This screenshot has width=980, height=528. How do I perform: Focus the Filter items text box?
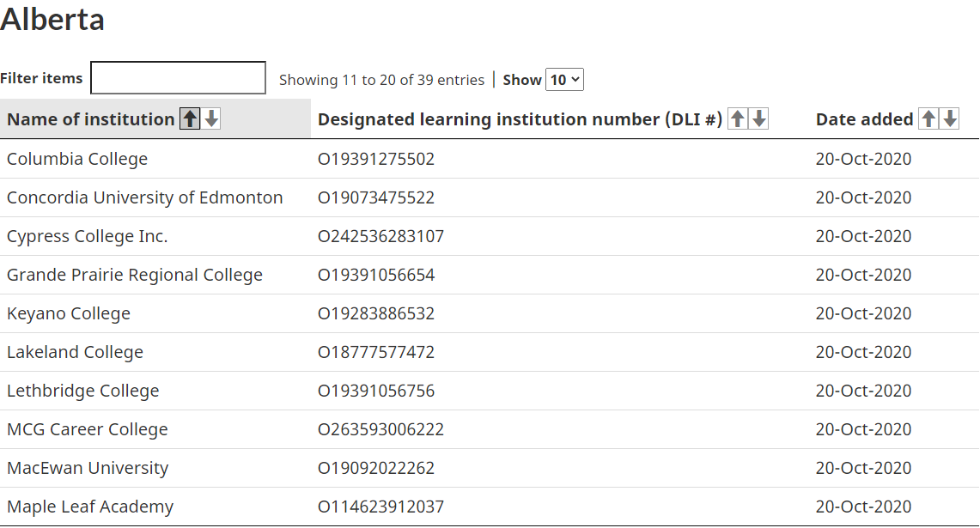178,77
